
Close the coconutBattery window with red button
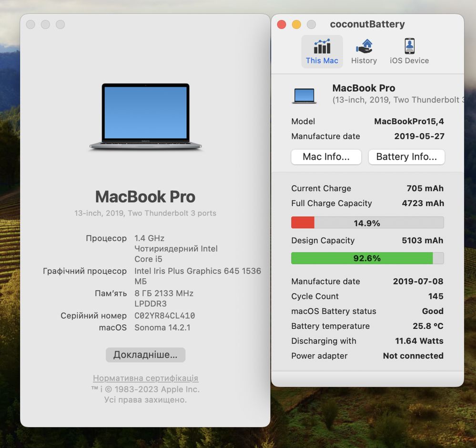pyautogui.click(x=282, y=24)
